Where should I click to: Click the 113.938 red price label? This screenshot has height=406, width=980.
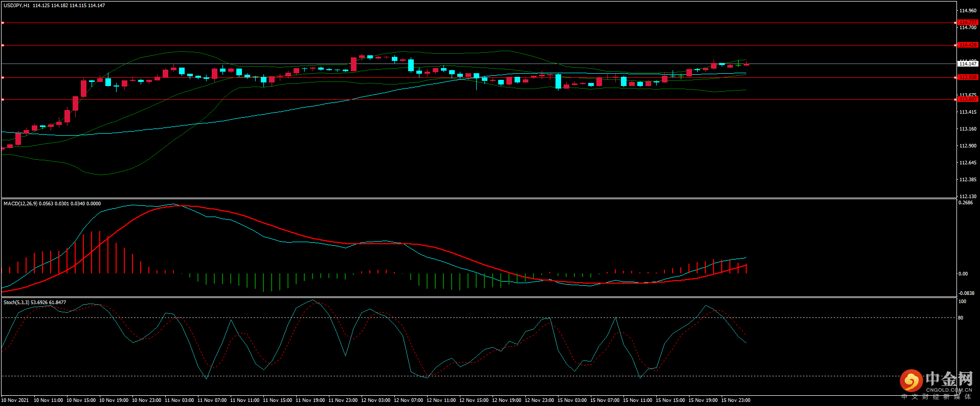click(967, 77)
